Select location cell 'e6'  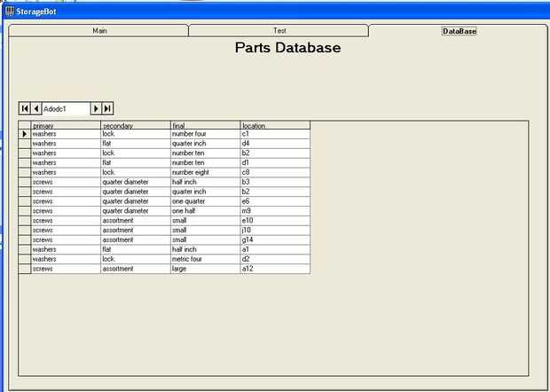tap(275, 201)
